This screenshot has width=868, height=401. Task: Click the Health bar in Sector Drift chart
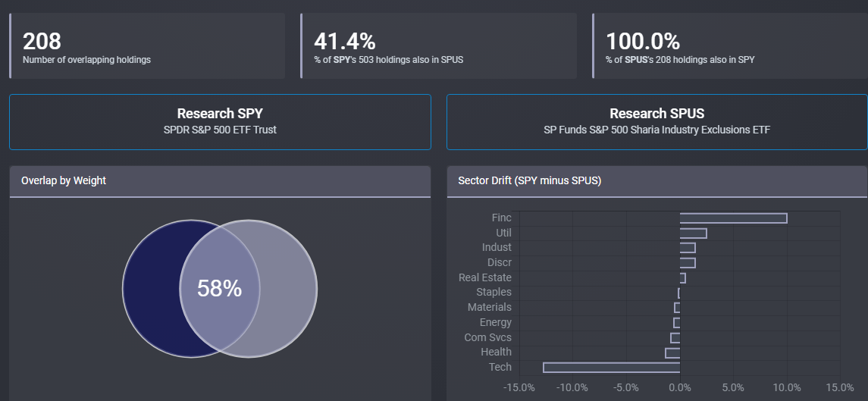672,352
